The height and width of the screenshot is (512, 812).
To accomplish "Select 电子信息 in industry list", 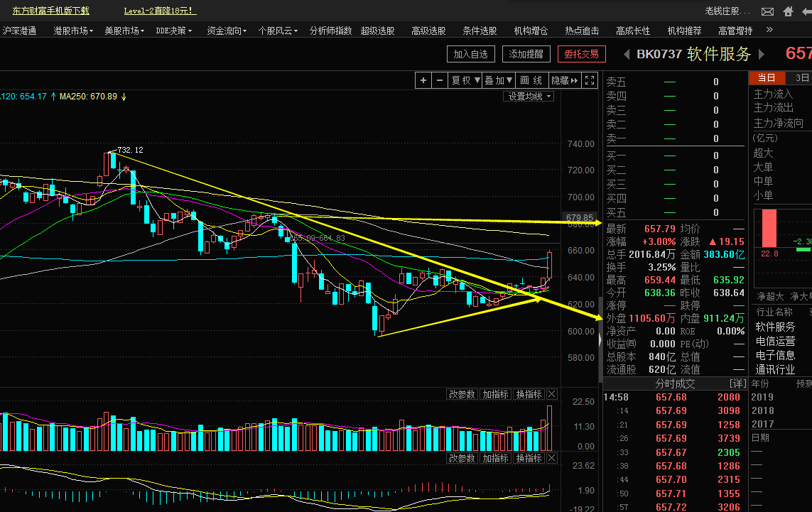I will pos(775,355).
